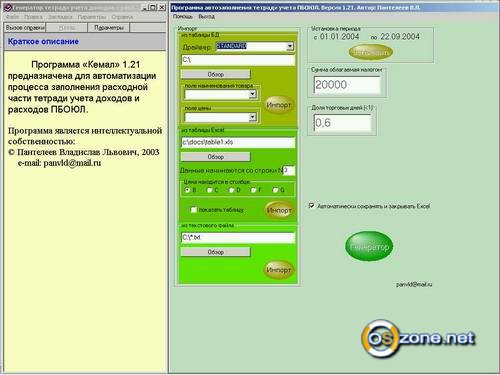Click the green oval Генератор button
This screenshot has height=375, width=500.
tap(369, 246)
